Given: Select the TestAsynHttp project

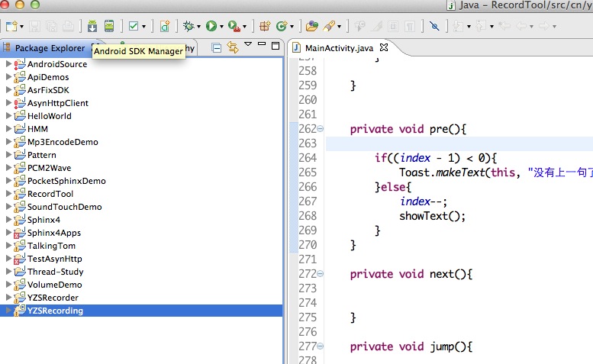Looking at the screenshot, I should pyautogui.click(x=55, y=259).
